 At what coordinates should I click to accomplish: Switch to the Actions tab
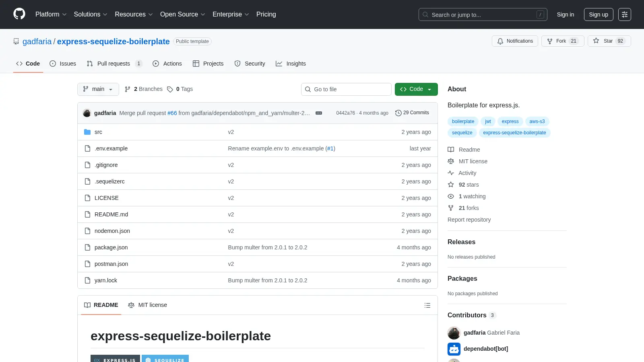[x=167, y=64]
